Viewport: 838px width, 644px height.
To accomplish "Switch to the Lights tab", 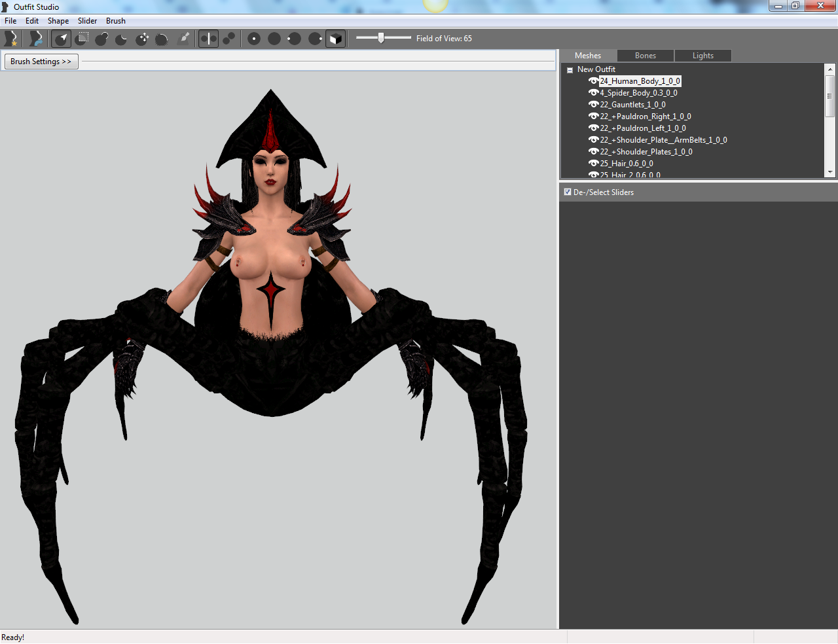I will (x=703, y=56).
